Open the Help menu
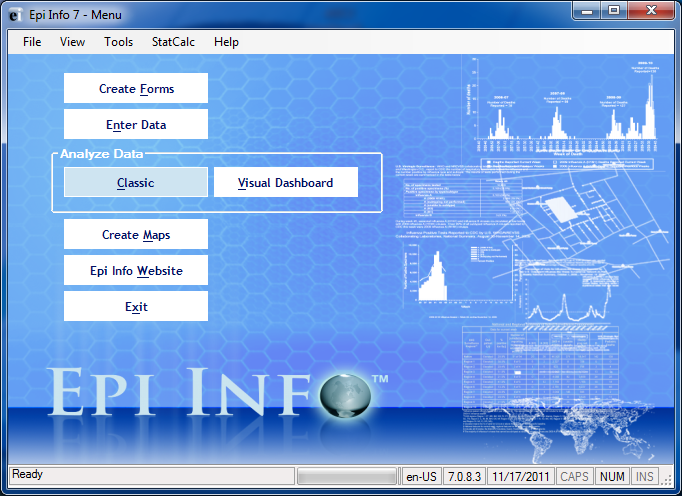This screenshot has height=496, width=682. (x=226, y=42)
